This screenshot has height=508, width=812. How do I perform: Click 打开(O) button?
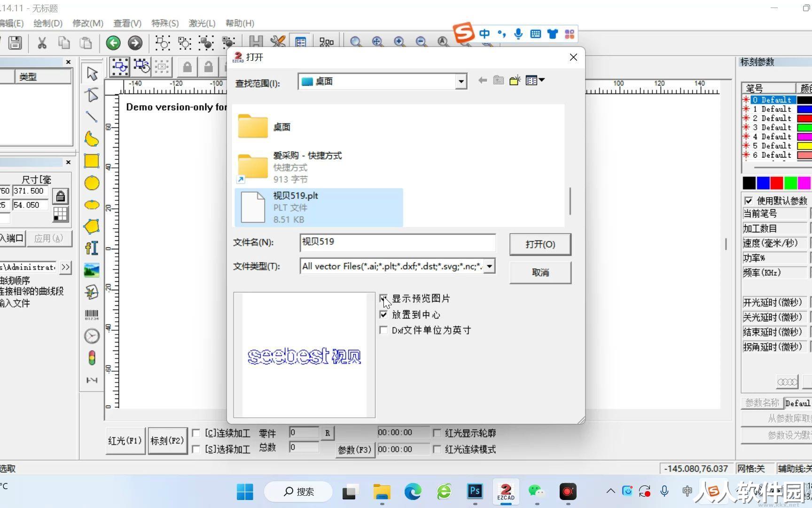click(x=540, y=245)
